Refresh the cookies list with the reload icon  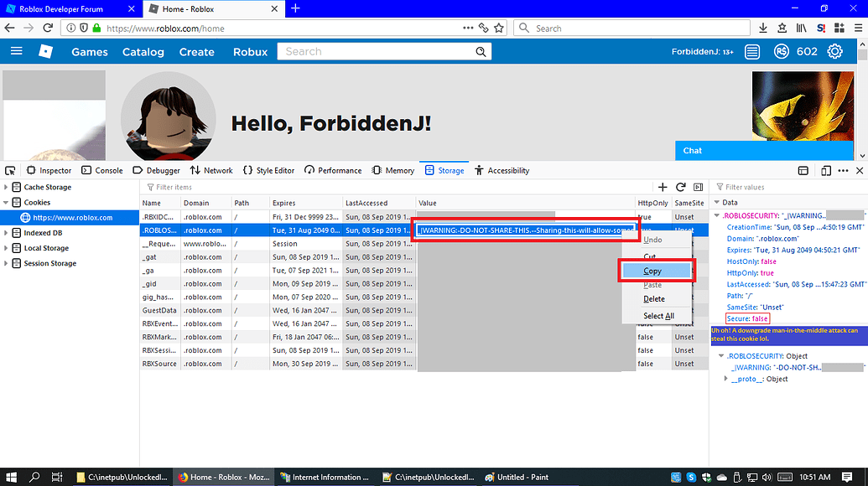pos(680,187)
